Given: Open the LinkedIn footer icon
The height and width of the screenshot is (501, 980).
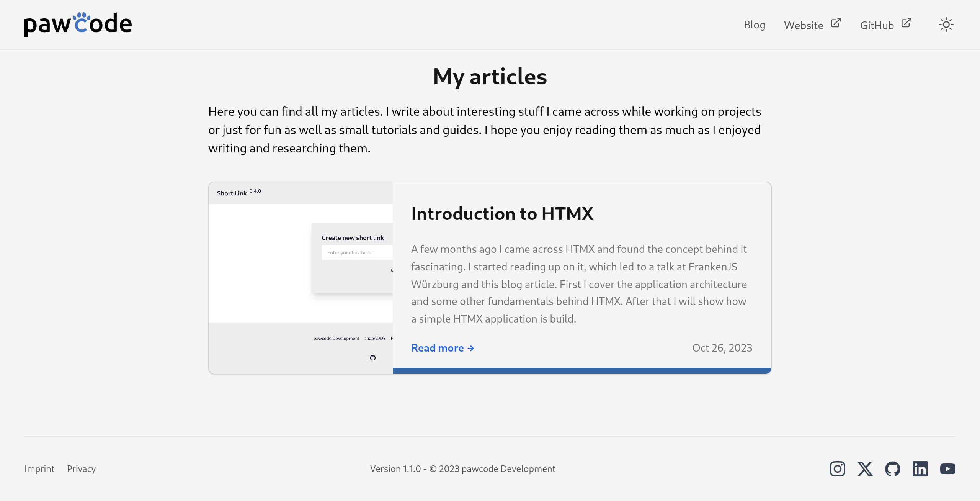Looking at the screenshot, I should click(x=920, y=469).
